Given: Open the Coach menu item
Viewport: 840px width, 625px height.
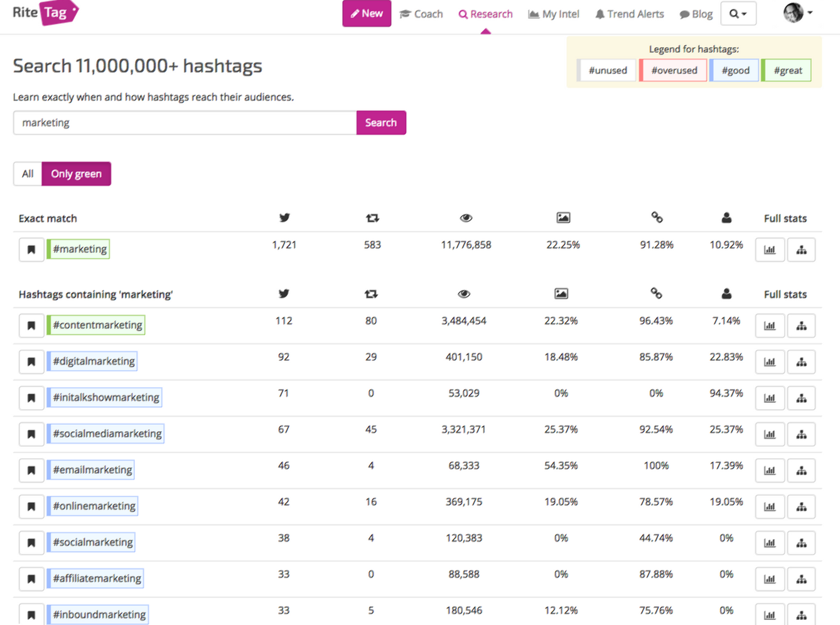Looking at the screenshot, I should coord(421,14).
